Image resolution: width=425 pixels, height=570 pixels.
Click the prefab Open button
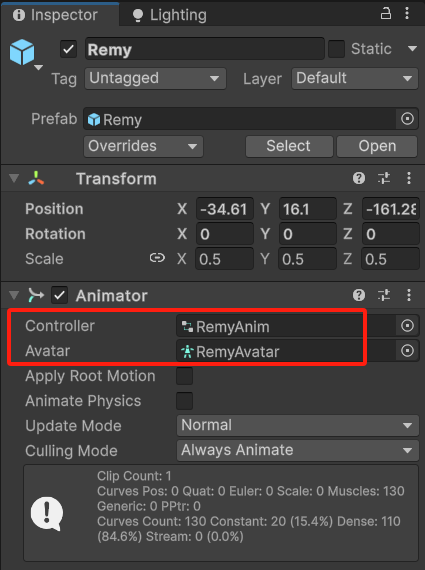[x=377, y=146]
